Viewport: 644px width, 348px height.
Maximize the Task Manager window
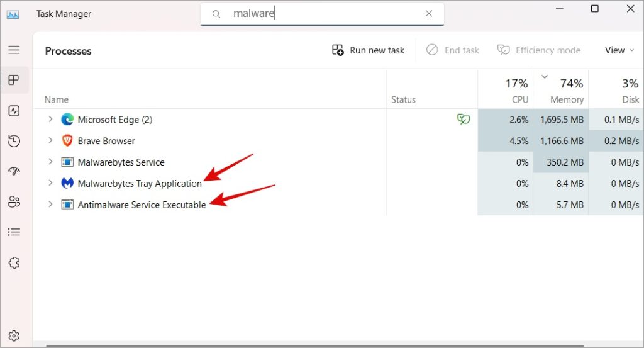[595, 9]
